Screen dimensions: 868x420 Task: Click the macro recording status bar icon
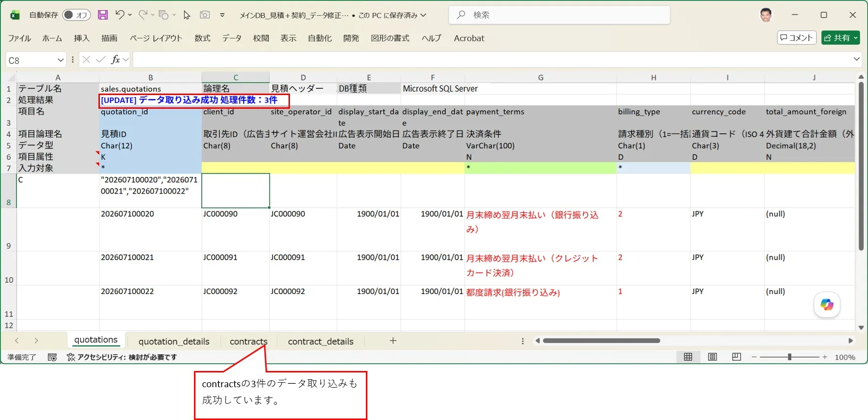click(x=52, y=357)
